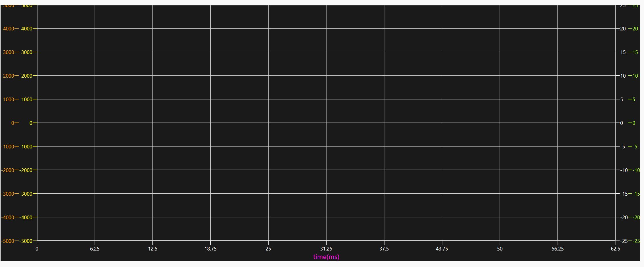Select the orange 3000 axis label

click(9, 52)
